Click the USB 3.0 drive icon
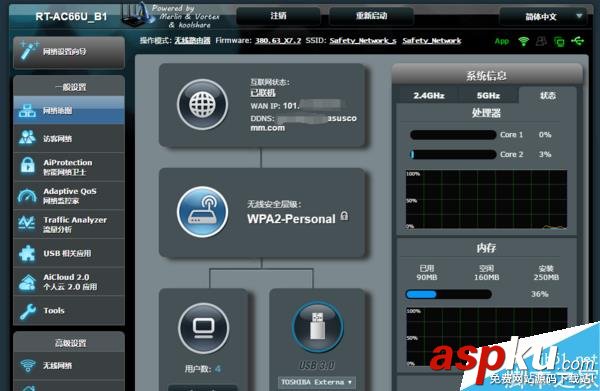 coord(318,327)
